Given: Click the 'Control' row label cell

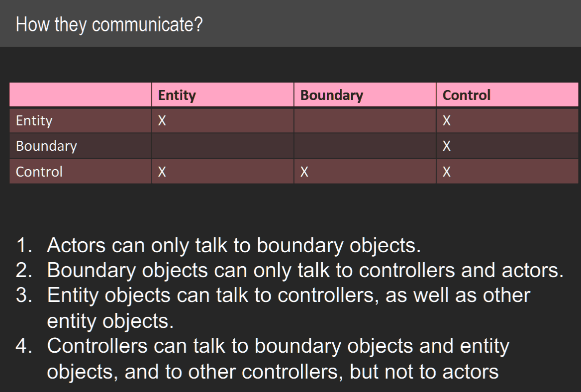Looking at the screenshot, I should 81,172.
